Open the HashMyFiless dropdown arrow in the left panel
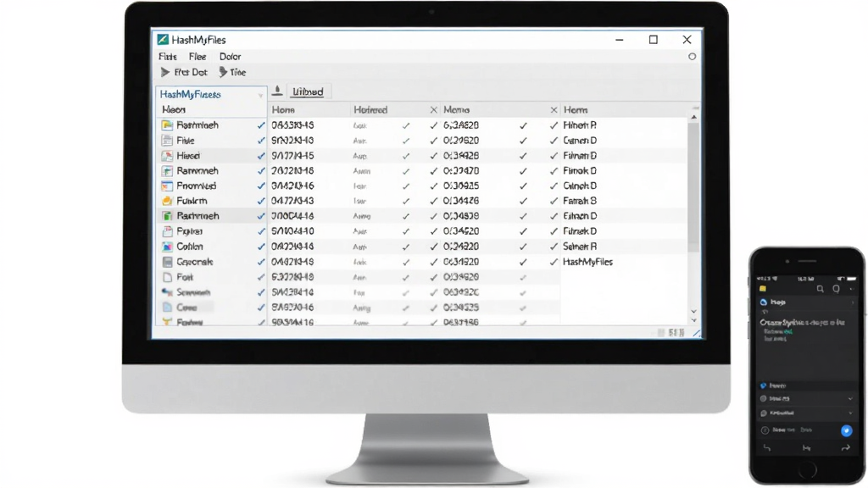The height and width of the screenshot is (488, 868). click(x=260, y=95)
